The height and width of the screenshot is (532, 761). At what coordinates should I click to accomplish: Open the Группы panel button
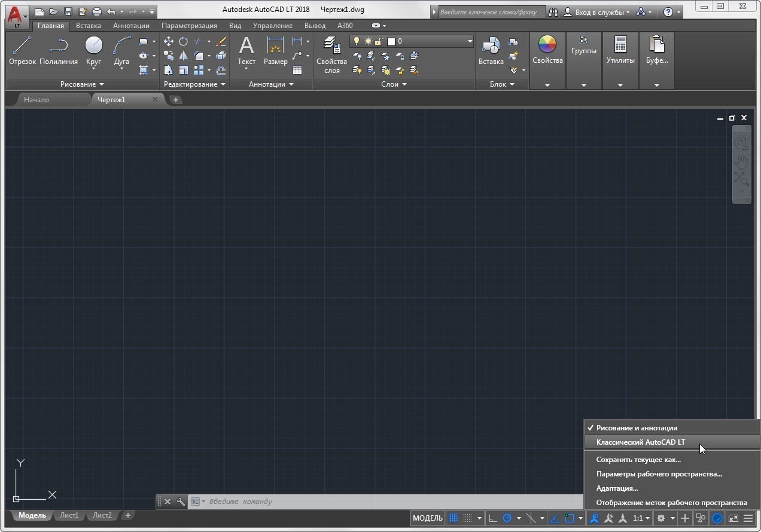pos(583,61)
